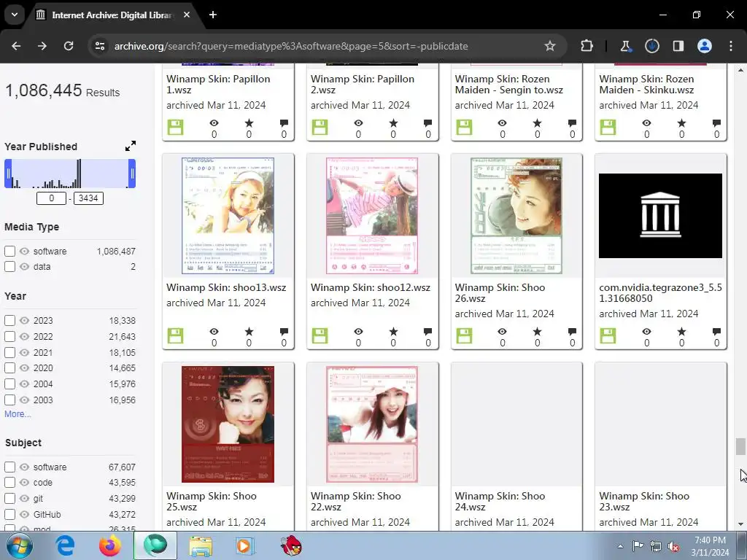Viewport: 747px width, 560px height.
Task: Open the tab search dropdown arrow
Action: point(15,15)
